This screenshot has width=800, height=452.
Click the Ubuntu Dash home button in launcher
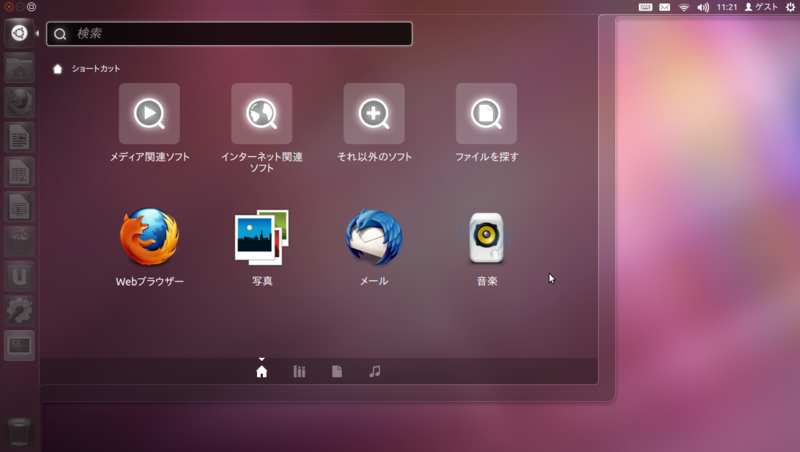tap(19, 33)
